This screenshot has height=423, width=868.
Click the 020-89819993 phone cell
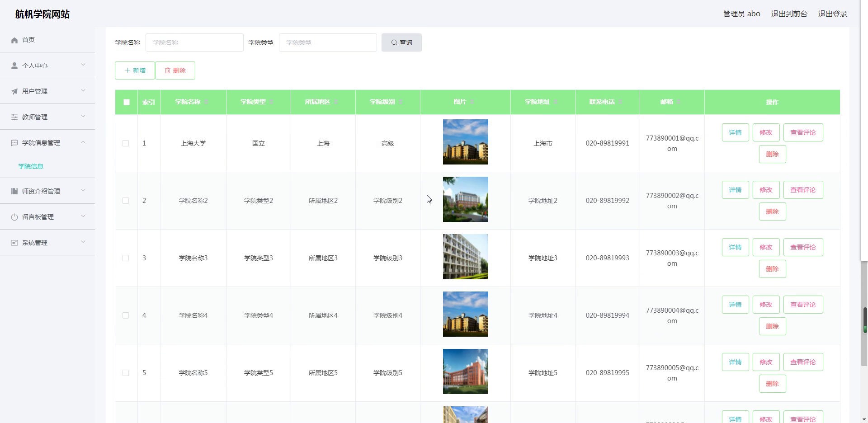607,258
